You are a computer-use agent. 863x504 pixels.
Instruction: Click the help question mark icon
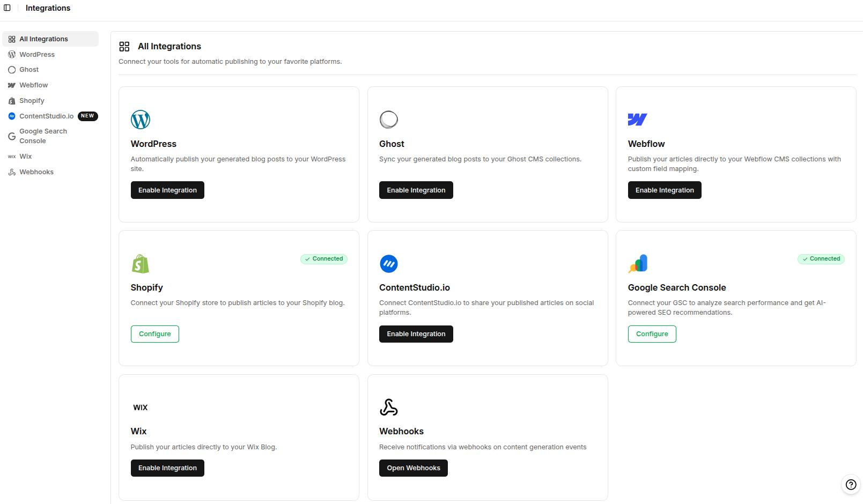(850, 484)
